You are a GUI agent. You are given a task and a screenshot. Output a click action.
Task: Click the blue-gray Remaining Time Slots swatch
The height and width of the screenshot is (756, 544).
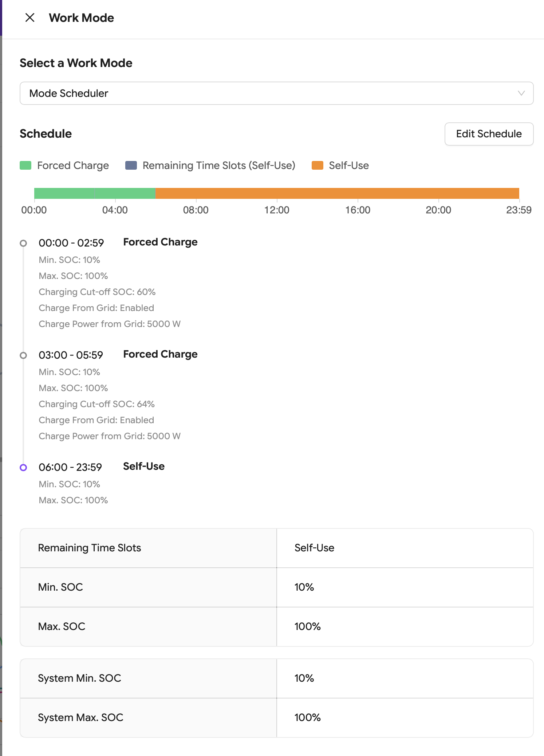click(x=131, y=165)
